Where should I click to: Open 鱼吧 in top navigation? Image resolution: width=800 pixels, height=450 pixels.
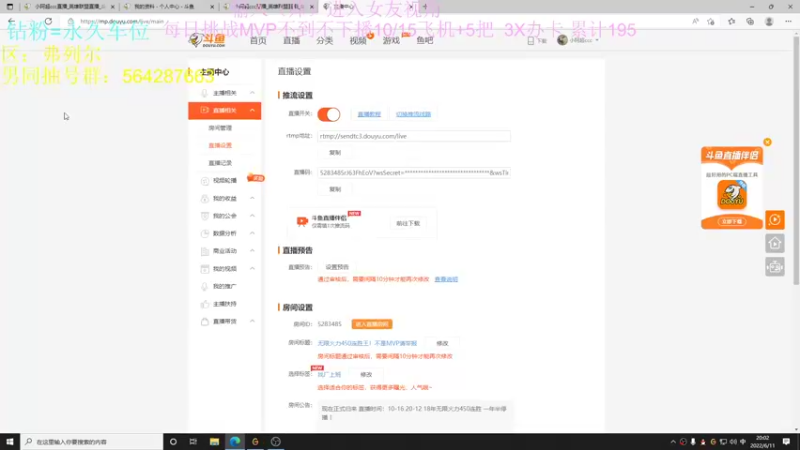click(x=424, y=40)
